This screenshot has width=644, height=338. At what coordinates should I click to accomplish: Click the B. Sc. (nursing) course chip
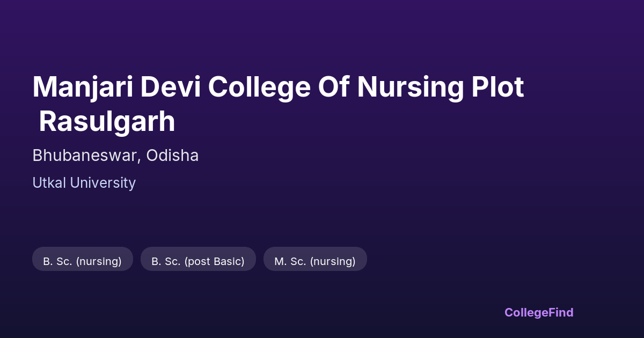click(83, 261)
